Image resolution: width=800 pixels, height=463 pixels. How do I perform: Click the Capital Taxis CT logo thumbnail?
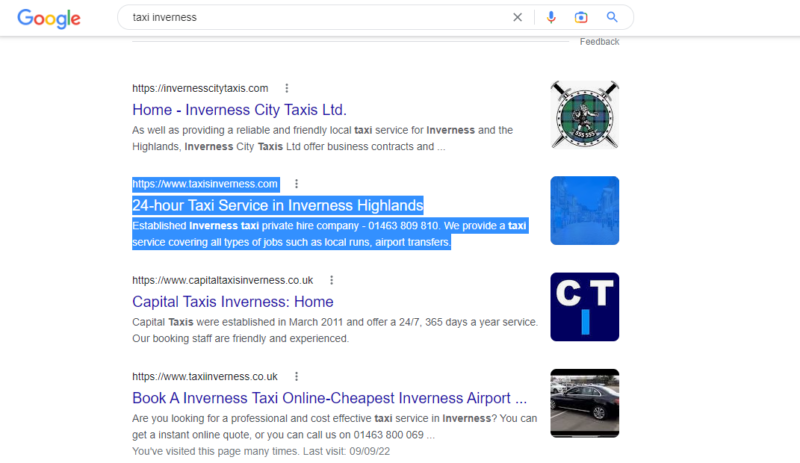click(585, 307)
